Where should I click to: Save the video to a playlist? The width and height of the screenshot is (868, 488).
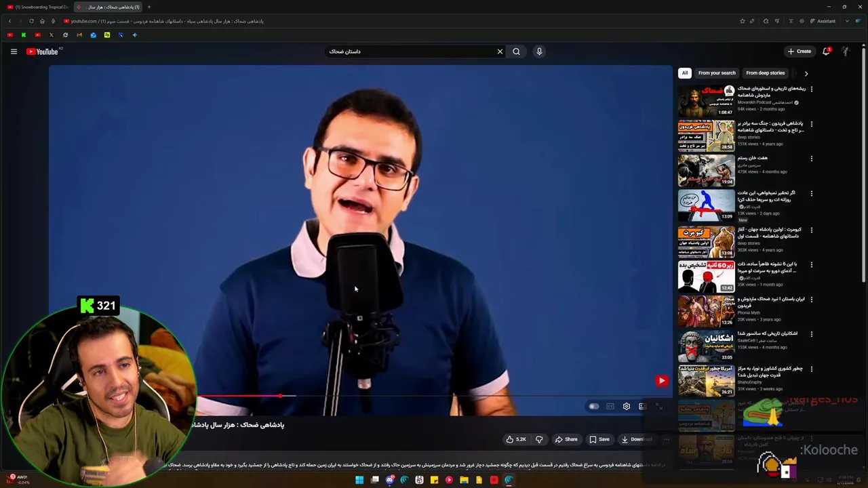point(599,439)
